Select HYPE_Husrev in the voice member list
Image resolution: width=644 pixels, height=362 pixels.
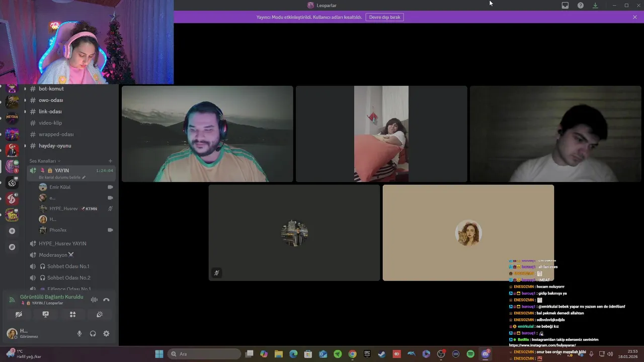[x=76, y=209]
